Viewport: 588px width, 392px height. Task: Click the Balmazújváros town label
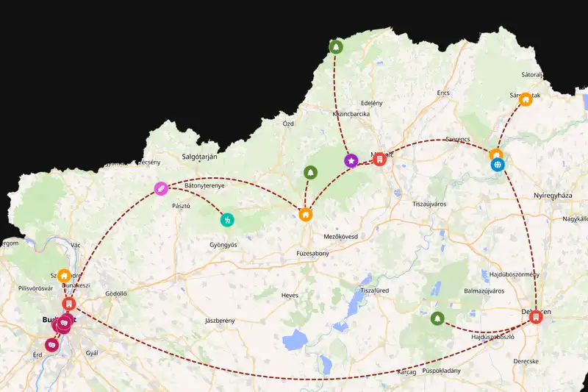[484, 291]
